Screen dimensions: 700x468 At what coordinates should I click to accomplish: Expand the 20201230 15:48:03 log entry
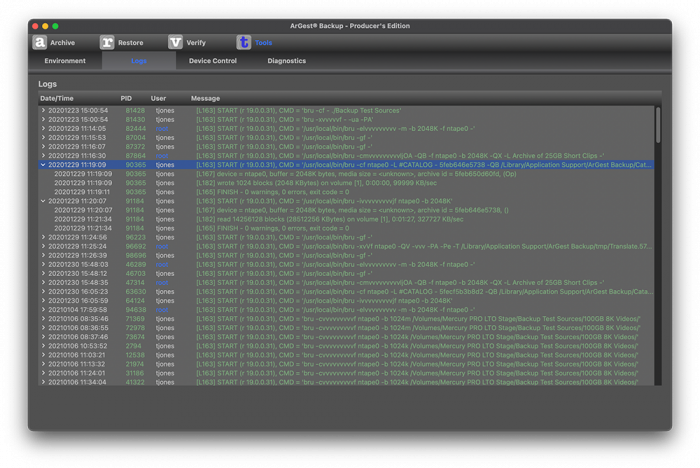(x=43, y=264)
